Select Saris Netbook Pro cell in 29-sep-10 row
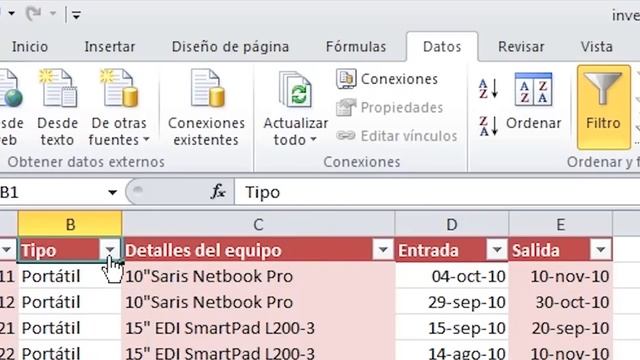The height and width of the screenshot is (360, 640). tap(258, 302)
